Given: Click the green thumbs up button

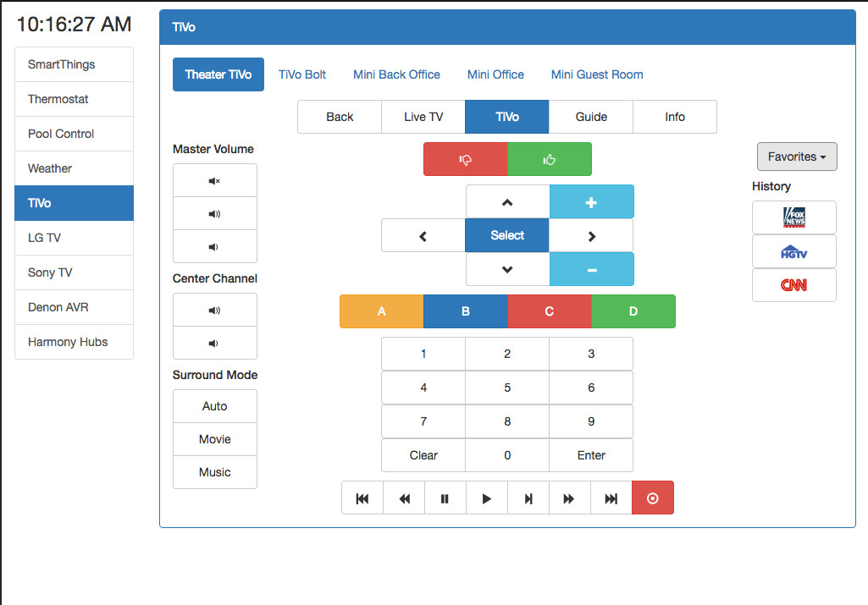Looking at the screenshot, I should [549, 159].
